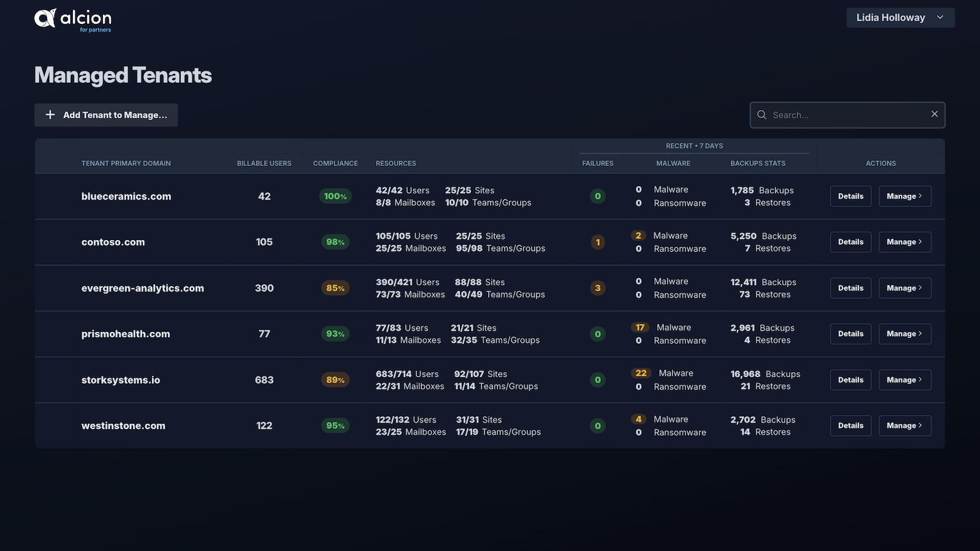Click 16,968 Backups stat
The height and width of the screenshot is (551, 980).
pos(765,374)
